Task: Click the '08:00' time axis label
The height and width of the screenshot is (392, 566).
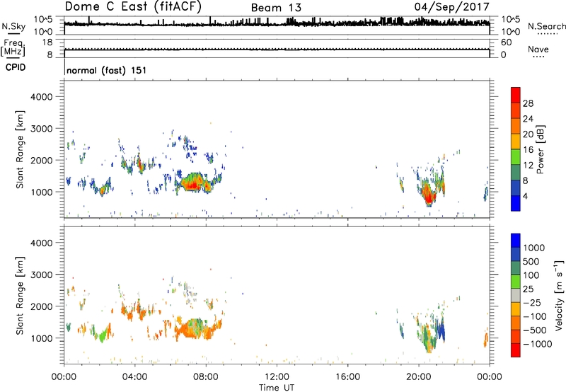Action: (206, 377)
